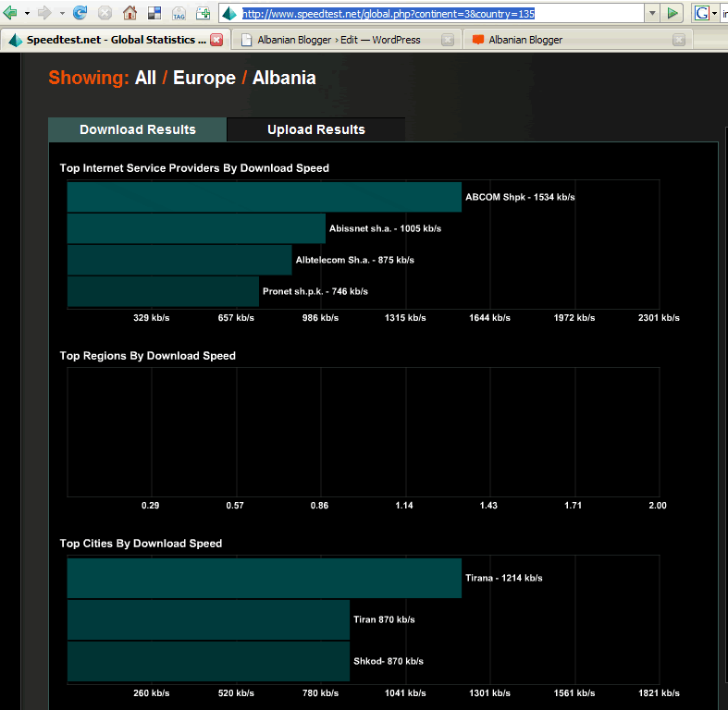This screenshot has height=710, width=728.
Task: Open the Forward button history dropdown
Action: click(62, 14)
